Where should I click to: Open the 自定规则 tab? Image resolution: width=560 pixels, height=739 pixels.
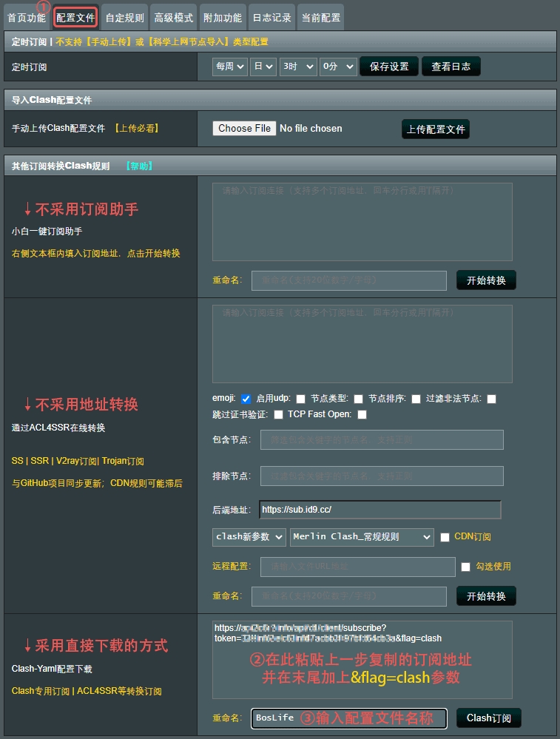click(124, 18)
